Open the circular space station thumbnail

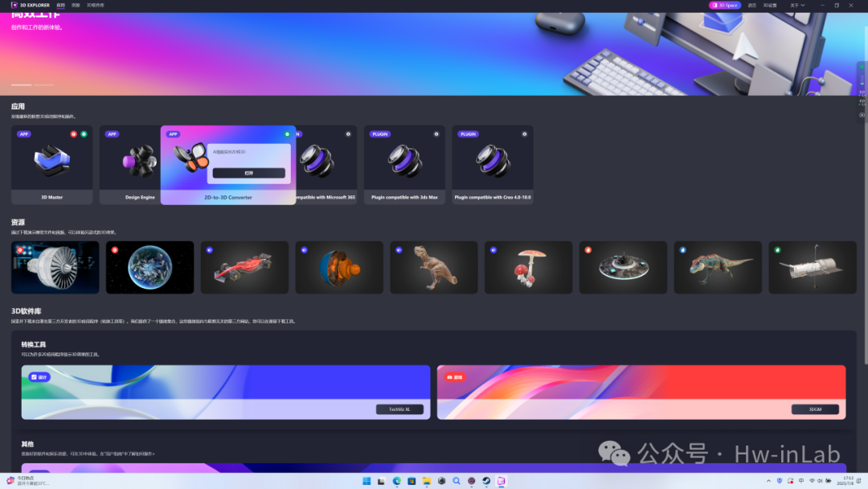coord(624,267)
